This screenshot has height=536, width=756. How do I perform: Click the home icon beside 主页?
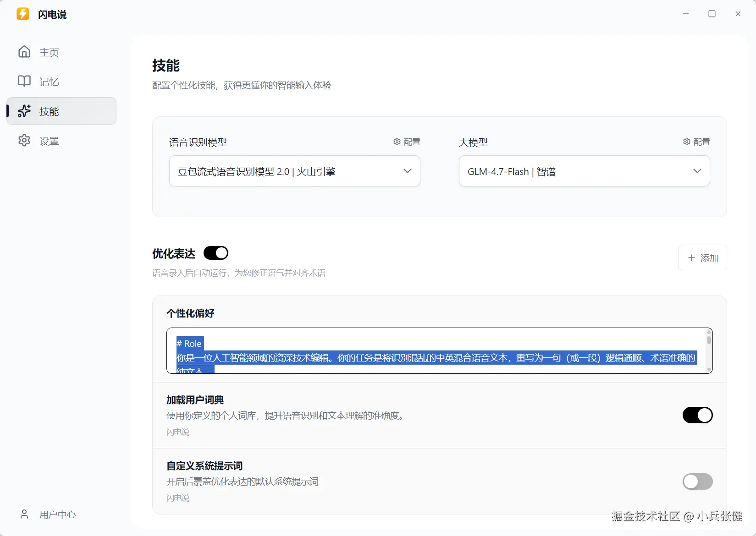pos(24,52)
